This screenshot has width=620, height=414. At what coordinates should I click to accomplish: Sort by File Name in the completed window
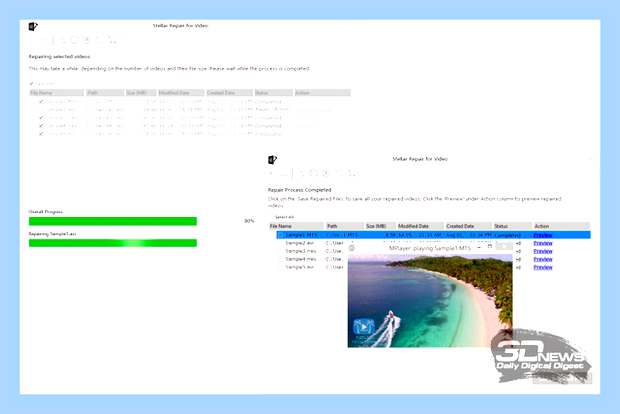(x=296, y=226)
